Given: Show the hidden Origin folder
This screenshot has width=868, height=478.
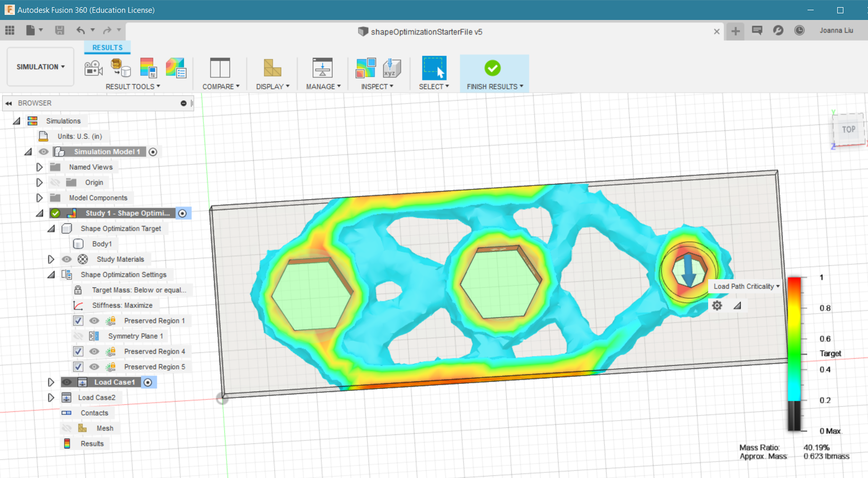Looking at the screenshot, I should pyautogui.click(x=55, y=182).
